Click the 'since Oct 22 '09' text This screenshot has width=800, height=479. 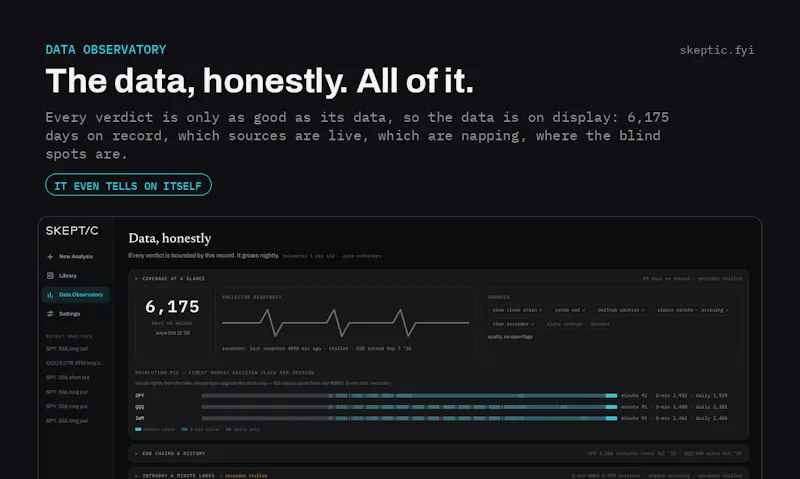click(x=172, y=333)
